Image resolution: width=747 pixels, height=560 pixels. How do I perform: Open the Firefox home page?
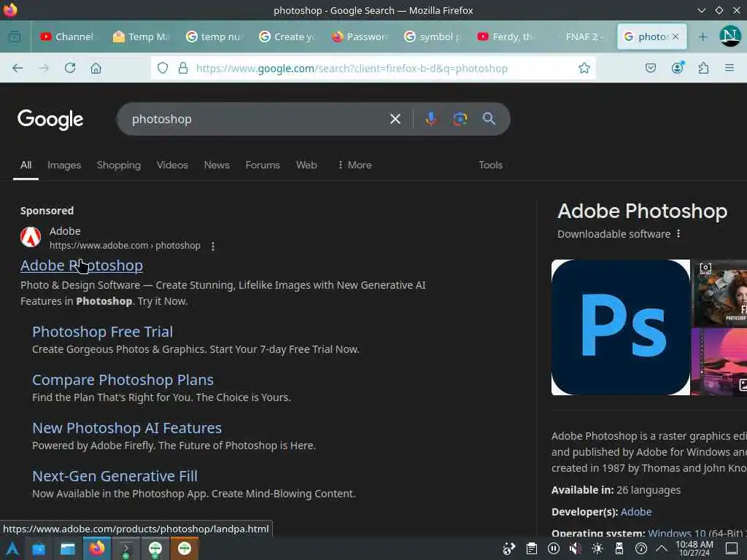96,68
